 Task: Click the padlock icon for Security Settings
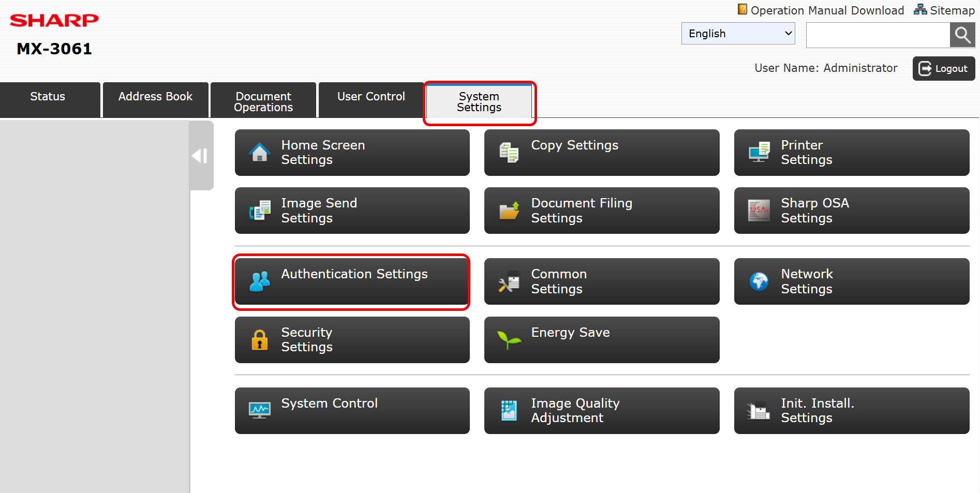pos(259,340)
